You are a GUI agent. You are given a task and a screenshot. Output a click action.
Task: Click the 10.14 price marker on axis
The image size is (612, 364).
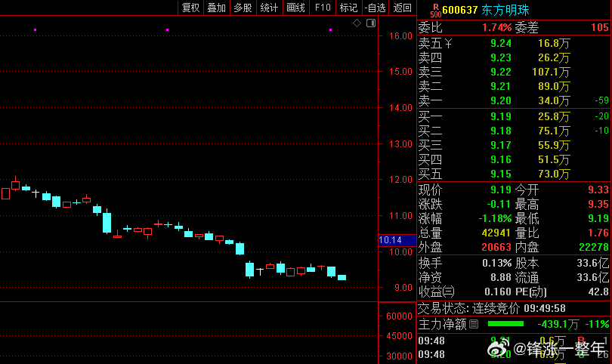click(397, 240)
